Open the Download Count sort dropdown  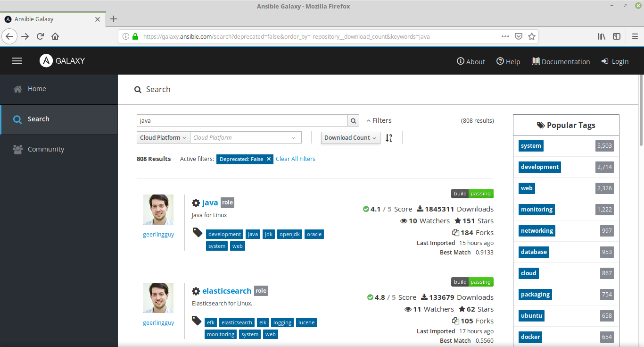(351, 137)
